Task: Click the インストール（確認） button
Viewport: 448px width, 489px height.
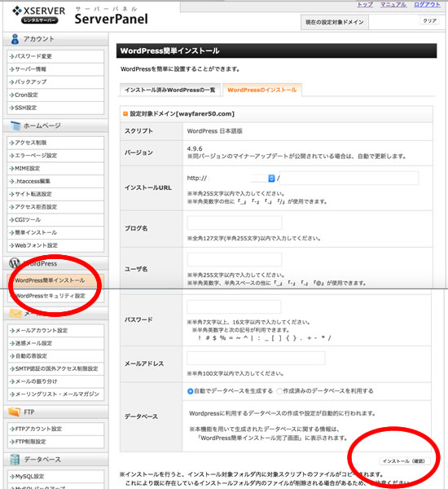Action: (404, 461)
